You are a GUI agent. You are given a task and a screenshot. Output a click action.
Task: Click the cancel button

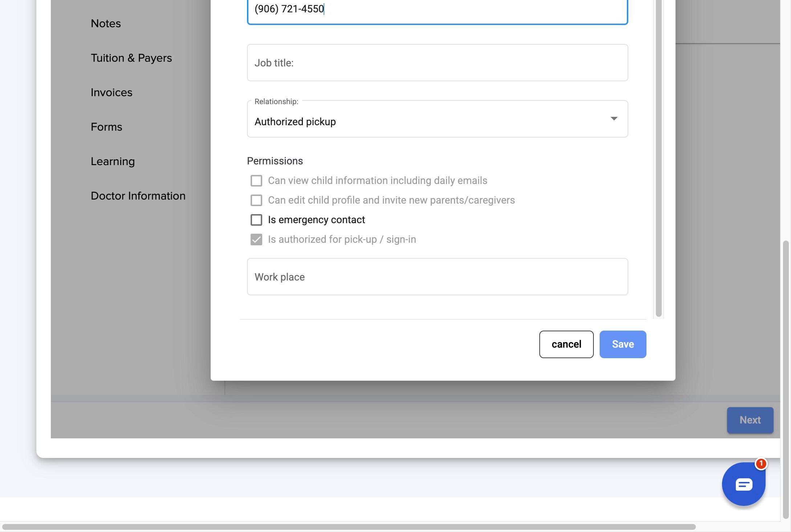coord(566,344)
